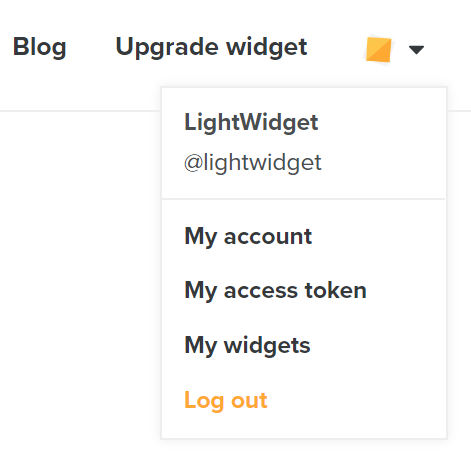Screen dimensions: 471x461
Task: Click the orange LightWidget avatar icon
Action: (378, 50)
